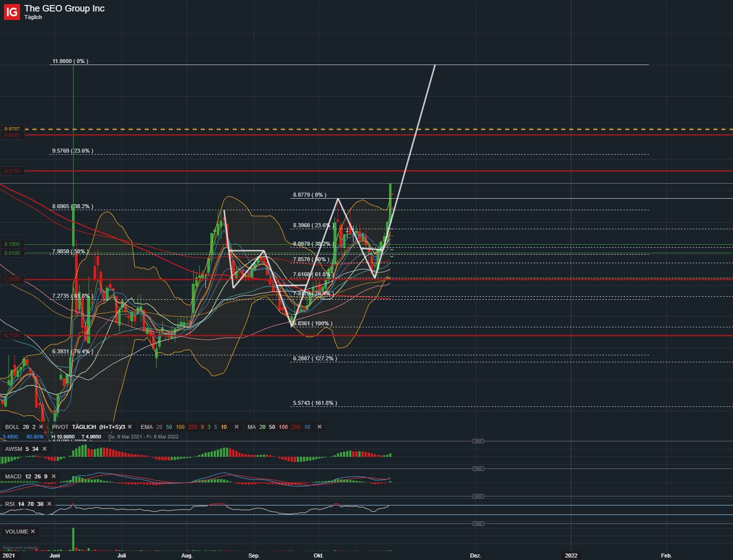The width and height of the screenshot is (733, 560).
Task: Click the AWSM slow period value 34
Action: (35, 449)
